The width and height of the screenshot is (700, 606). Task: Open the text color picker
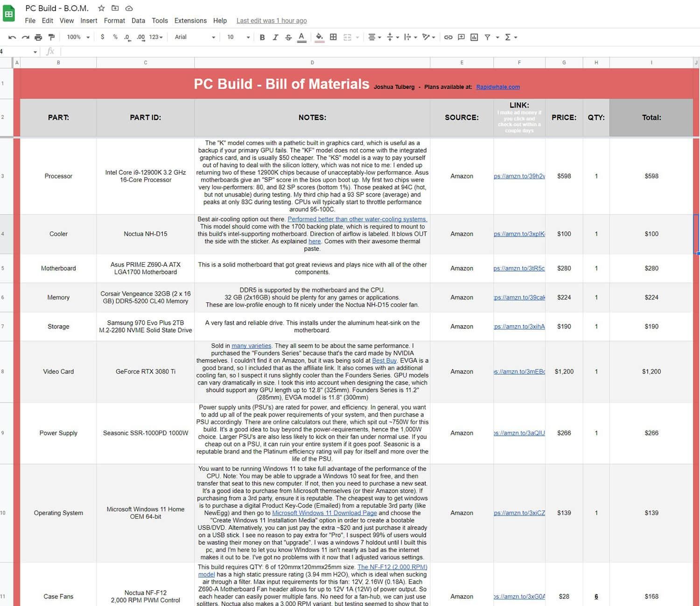[x=301, y=37]
